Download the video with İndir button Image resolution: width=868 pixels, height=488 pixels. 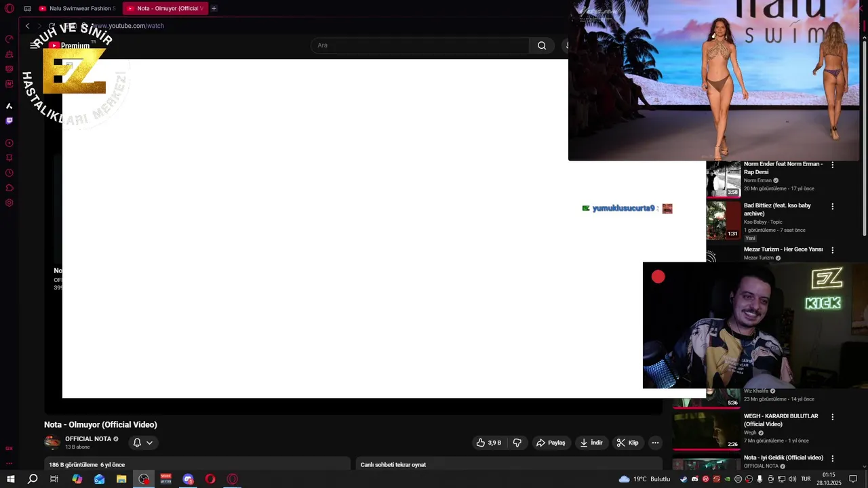point(591,443)
